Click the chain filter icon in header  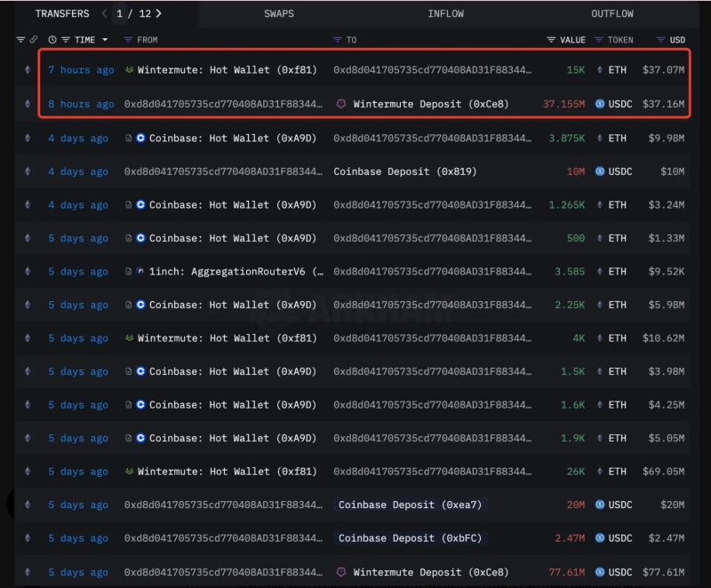coord(21,40)
